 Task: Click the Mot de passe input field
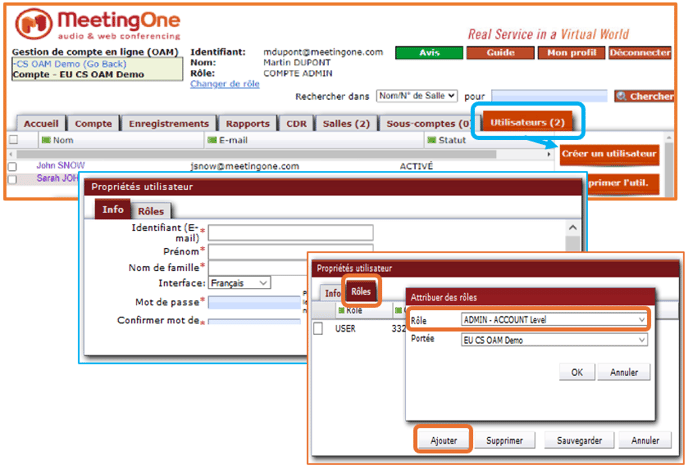(254, 302)
